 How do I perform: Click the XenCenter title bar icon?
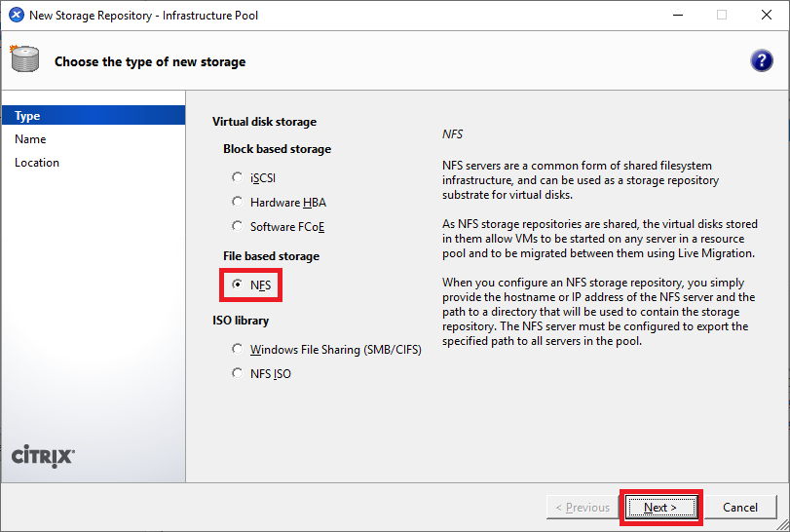click(x=15, y=15)
